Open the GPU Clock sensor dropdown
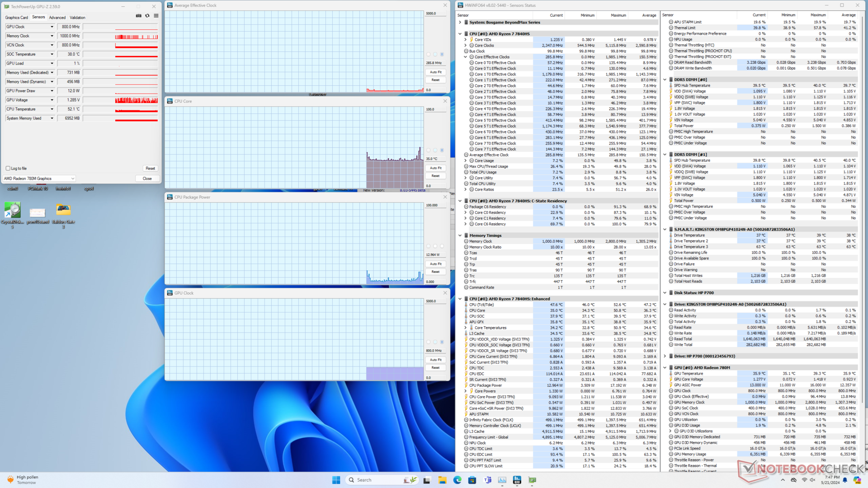Viewport: 868px width, 488px height. pyautogui.click(x=52, y=27)
